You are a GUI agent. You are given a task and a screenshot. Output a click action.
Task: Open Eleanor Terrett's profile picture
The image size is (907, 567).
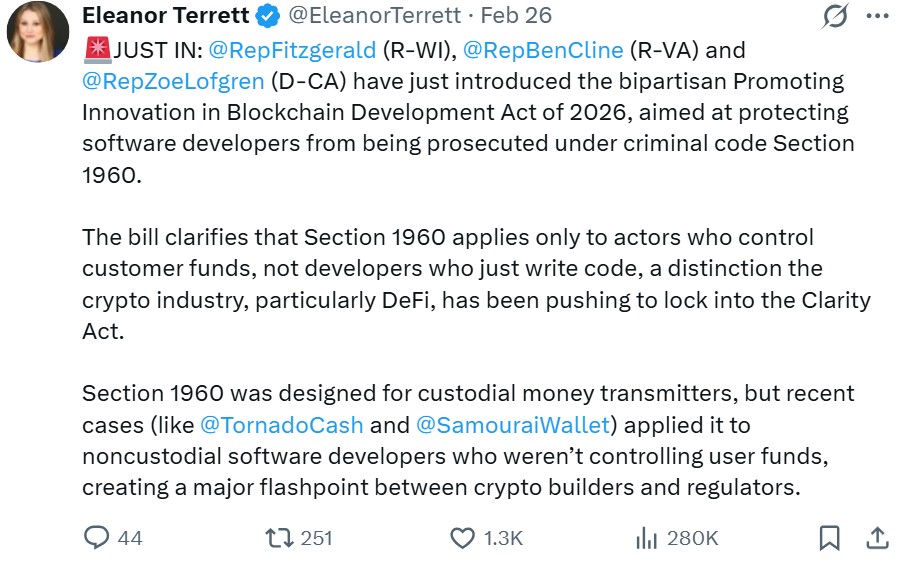click(x=38, y=31)
